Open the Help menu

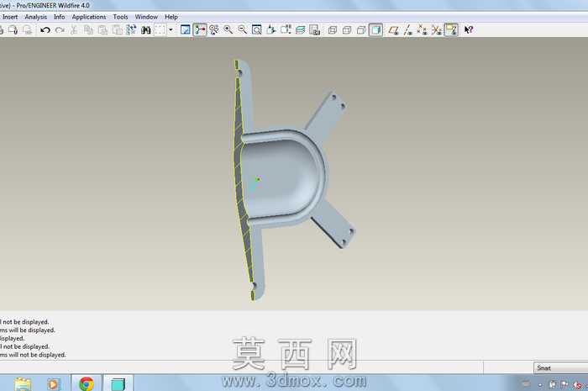point(171,17)
